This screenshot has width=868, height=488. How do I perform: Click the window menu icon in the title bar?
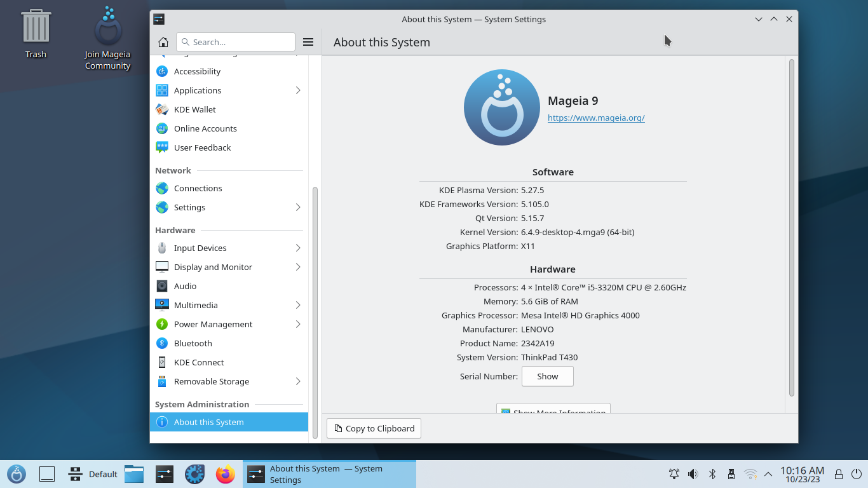click(159, 19)
